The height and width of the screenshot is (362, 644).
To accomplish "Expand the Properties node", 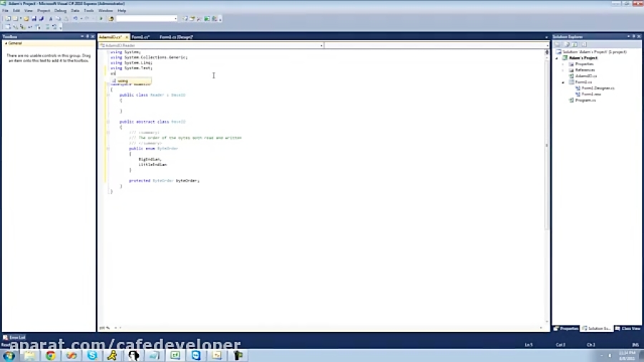I will point(563,64).
